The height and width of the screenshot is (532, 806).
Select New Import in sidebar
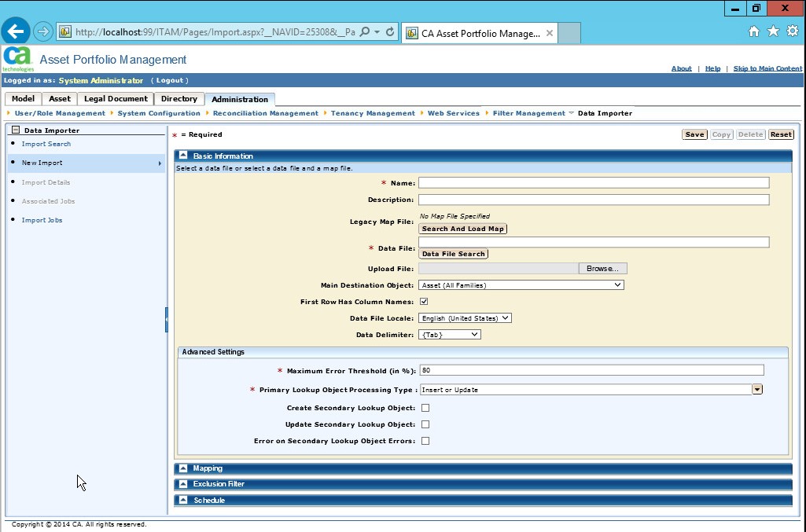pyautogui.click(x=86, y=163)
